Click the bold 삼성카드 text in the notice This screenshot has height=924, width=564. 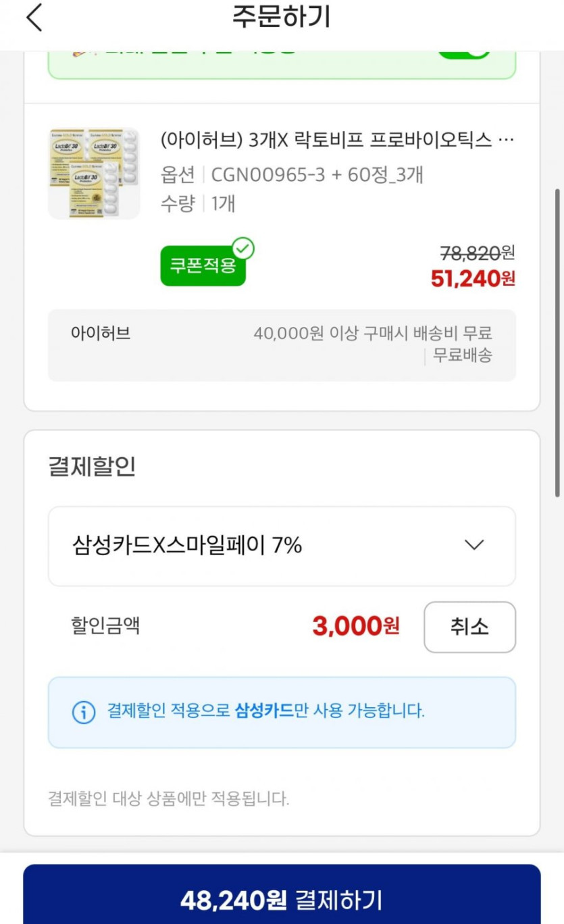tap(264, 711)
